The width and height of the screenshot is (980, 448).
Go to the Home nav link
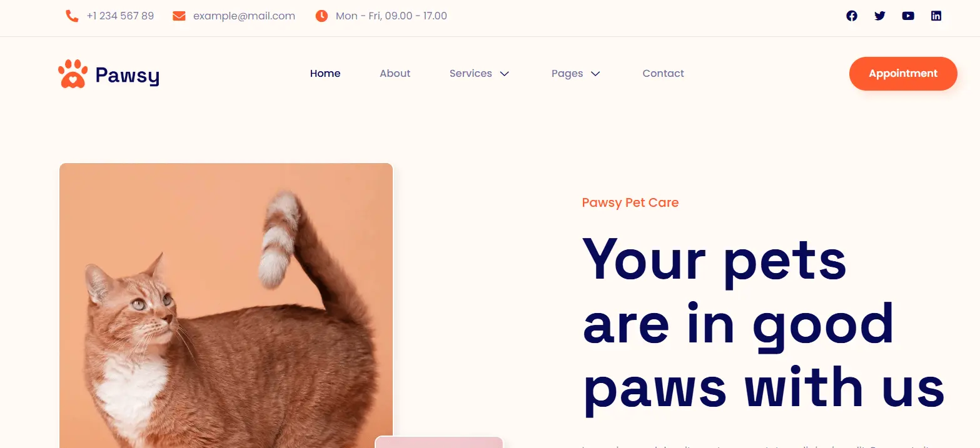tap(325, 74)
